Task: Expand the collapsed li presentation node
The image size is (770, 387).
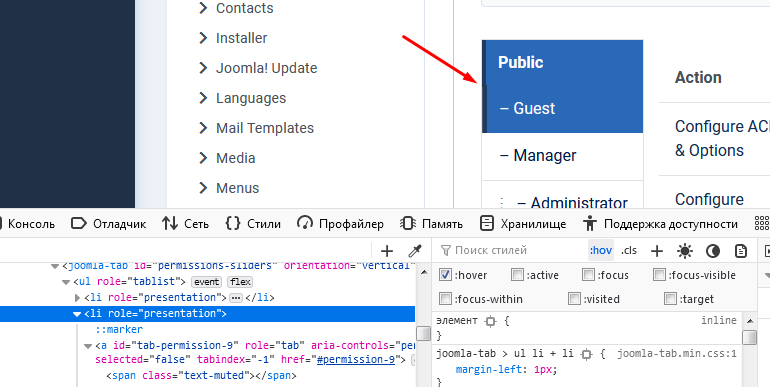Action: (x=77, y=298)
